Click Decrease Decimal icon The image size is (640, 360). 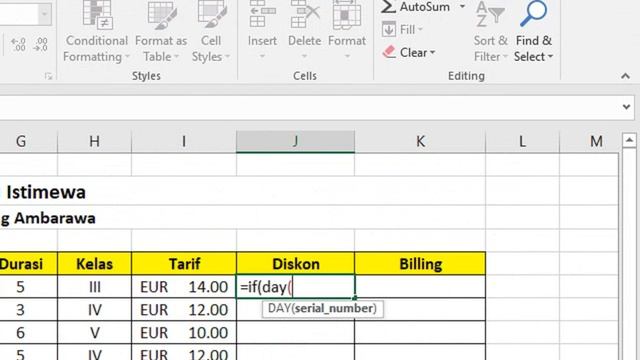point(40,44)
